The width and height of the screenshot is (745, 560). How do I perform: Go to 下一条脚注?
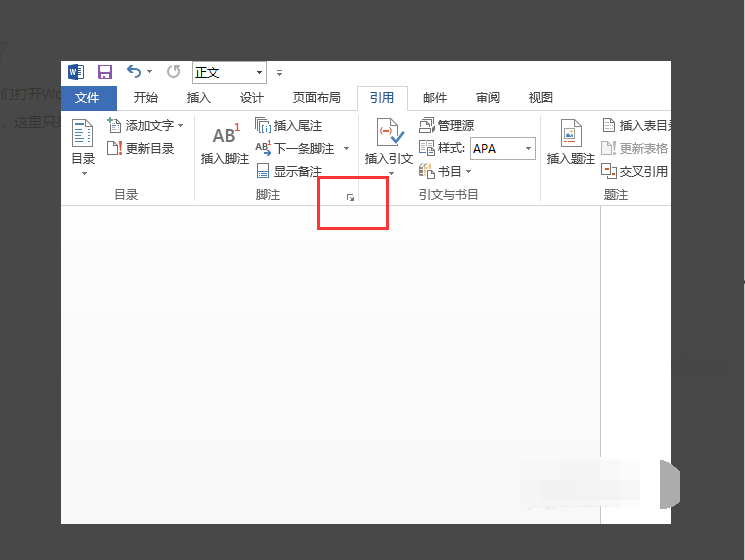[296, 149]
